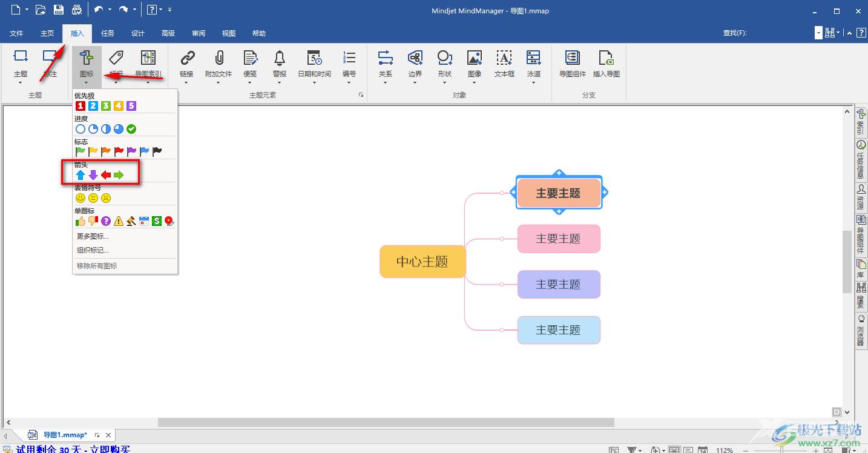Insert the purple down arrow icon

tap(93, 175)
